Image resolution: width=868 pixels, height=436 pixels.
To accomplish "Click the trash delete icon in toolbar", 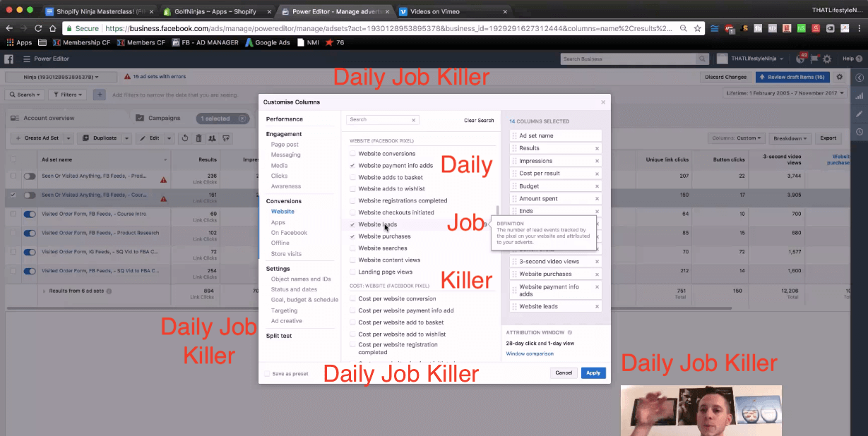I will 198,138.
